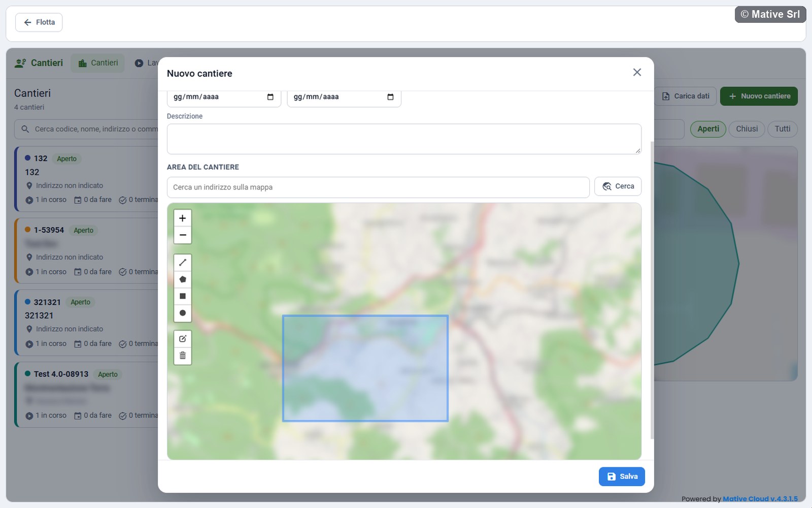Screen dimensions: 812x508
Task: Switch to the Cantieri tab
Action: click(97, 63)
